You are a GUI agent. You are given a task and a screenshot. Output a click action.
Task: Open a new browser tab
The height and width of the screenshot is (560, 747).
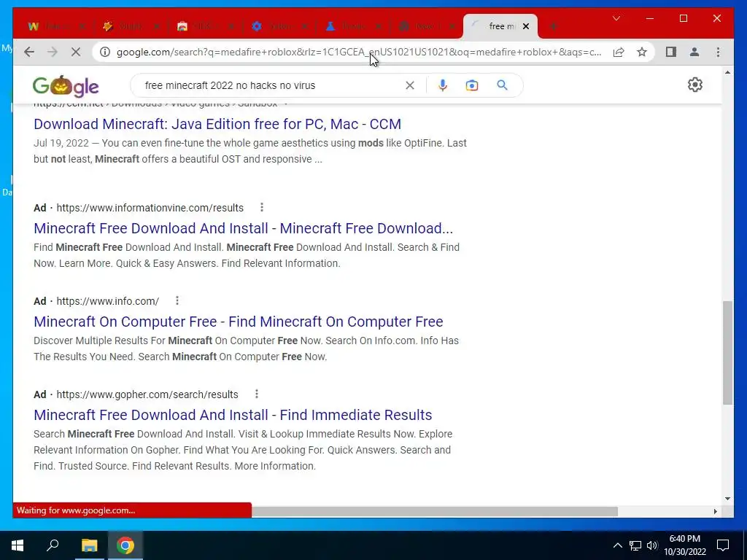click(x=553, y=26)
